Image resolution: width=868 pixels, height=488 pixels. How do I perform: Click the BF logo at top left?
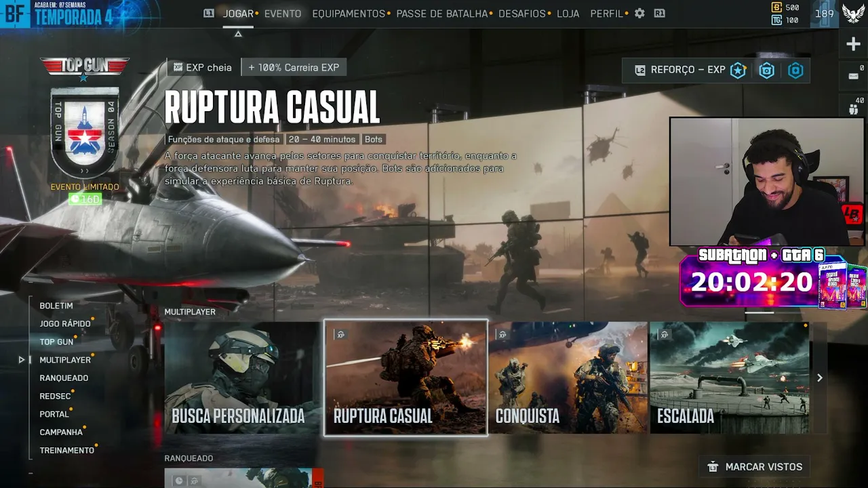[x=15, y=14]
